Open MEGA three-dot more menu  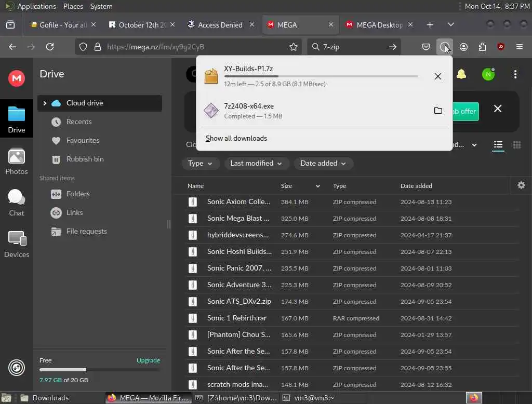(x=515, y=74)
